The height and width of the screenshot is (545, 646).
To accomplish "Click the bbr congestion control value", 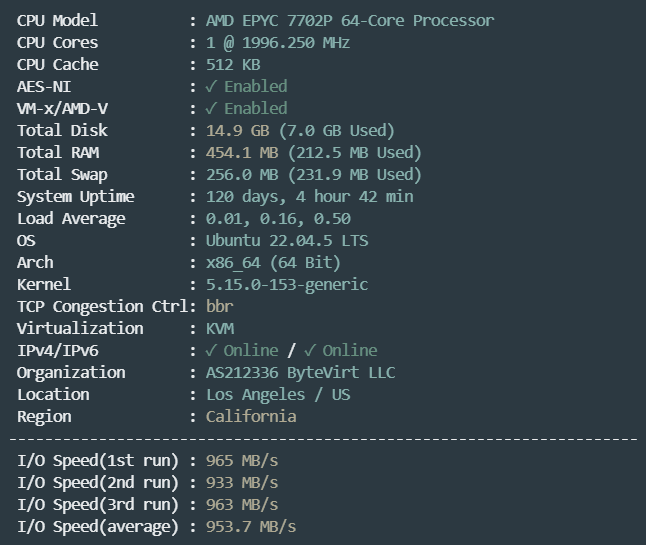I will click(x=220, y=306).
